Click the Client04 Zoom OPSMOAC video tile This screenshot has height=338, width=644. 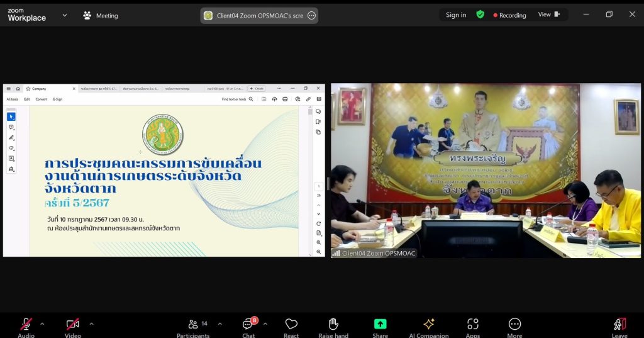click(x=486, y=171)
